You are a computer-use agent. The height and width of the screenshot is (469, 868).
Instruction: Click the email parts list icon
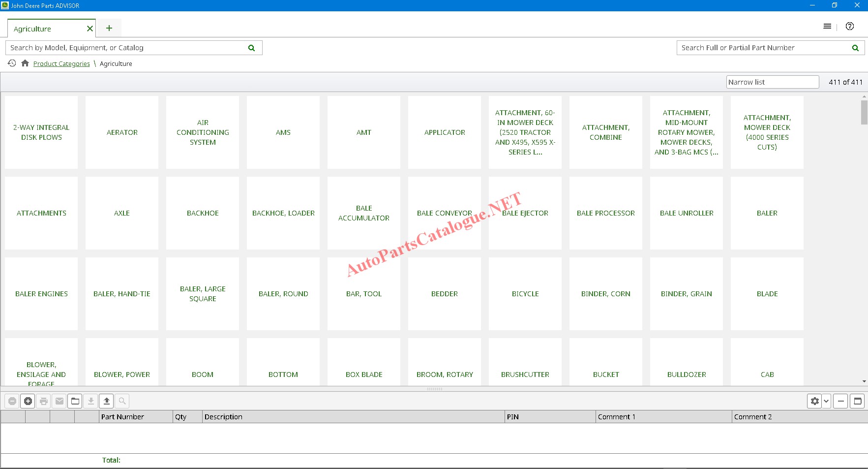(60, 401)
